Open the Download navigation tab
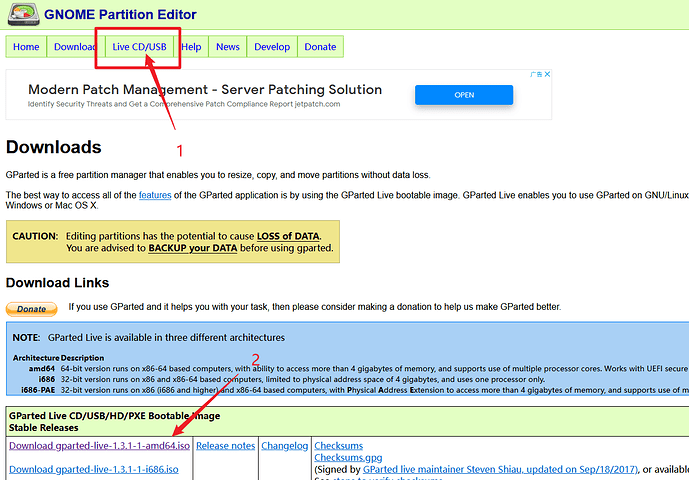The height and width of the screenshot is (480, 689). (x=75, y=47)
